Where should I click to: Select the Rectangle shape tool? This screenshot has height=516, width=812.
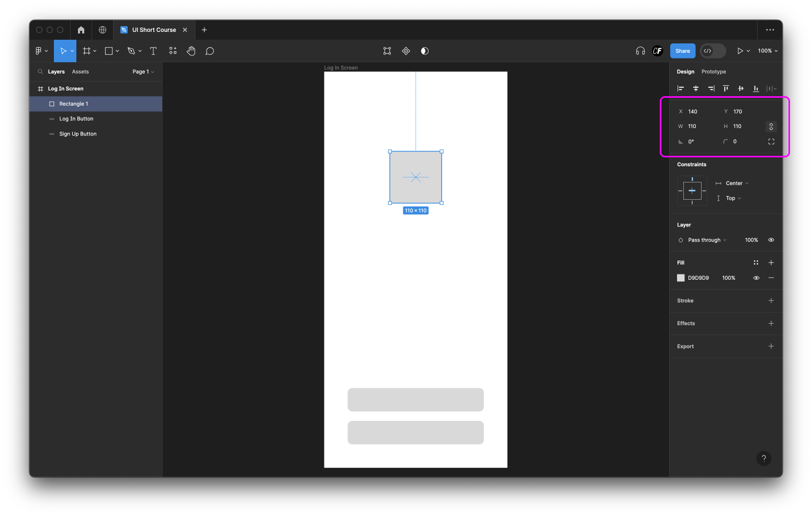(109, 51)
